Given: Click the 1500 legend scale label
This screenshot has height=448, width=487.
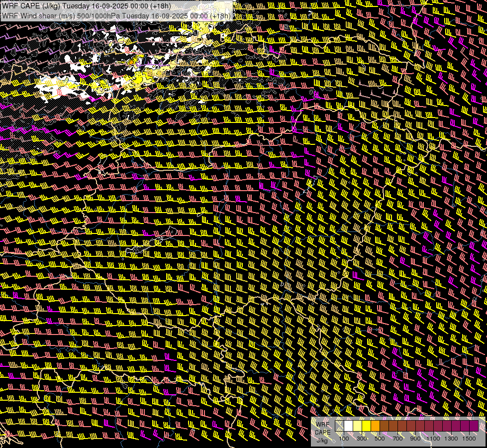Looking at the screenshot, I should 469,439.
